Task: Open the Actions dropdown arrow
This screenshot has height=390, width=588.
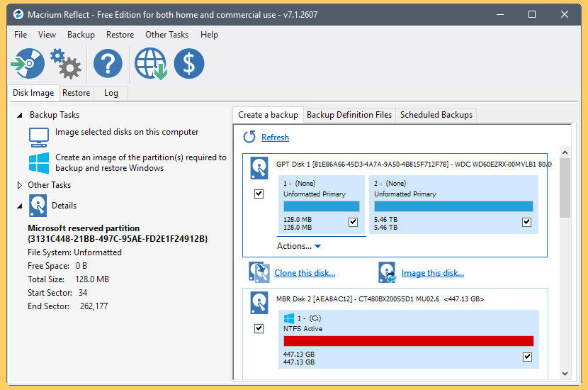Action: [317, 246]
